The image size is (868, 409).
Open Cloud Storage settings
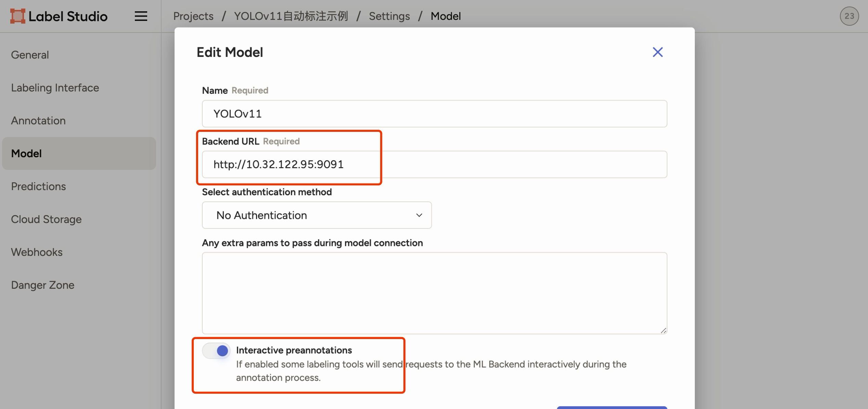click(46, 219)
